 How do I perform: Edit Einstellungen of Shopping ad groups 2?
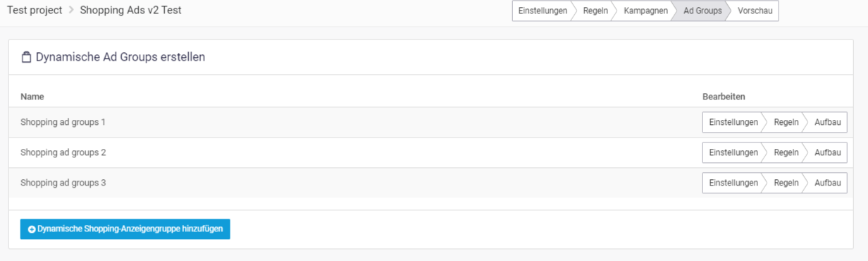(733, 152)
